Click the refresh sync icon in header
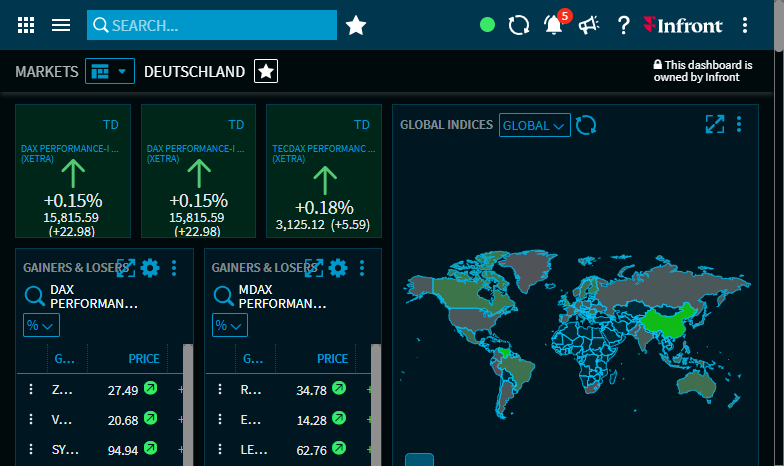Screen dimensions: 784x466 tap(518, 25)
